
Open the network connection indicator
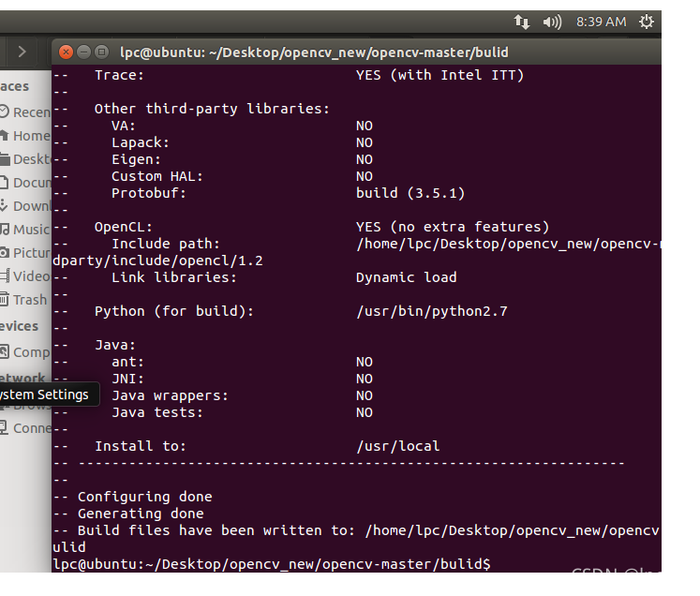521,22
